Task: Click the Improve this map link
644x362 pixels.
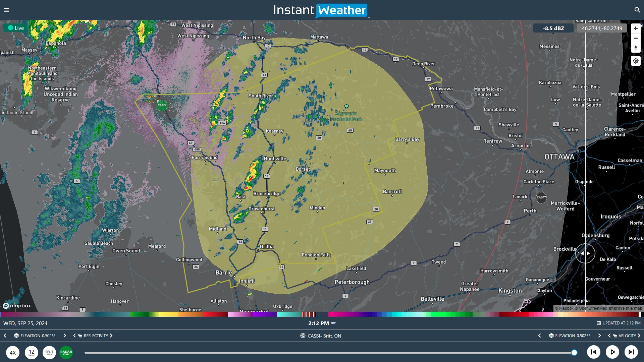Action: click(x=626, y=308)
